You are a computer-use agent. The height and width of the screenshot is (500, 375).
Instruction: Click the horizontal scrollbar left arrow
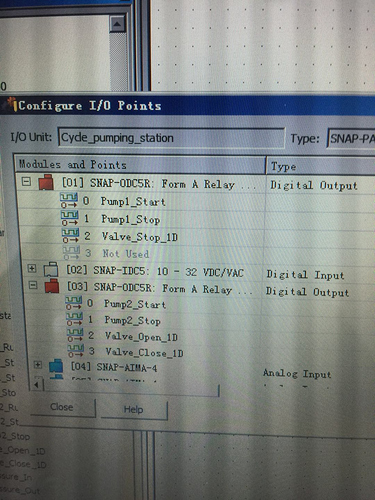point(37,385)
